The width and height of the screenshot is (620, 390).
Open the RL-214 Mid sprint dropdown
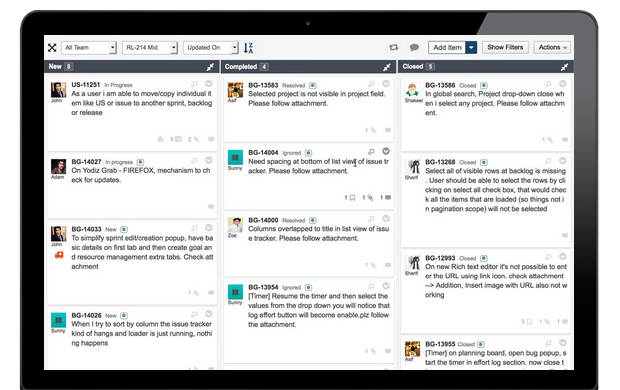pos(149,47)
